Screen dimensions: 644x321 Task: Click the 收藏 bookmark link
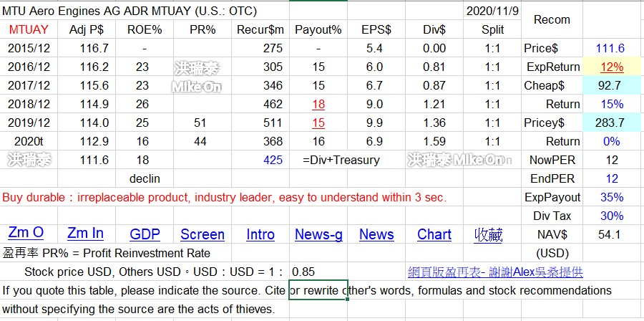pos(489,234)
